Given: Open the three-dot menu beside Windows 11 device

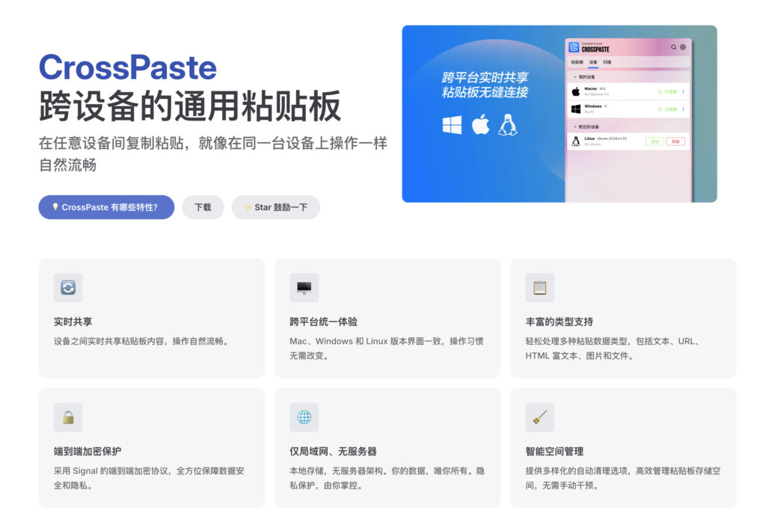Looking at the screenshot, I should coord(683,109).
